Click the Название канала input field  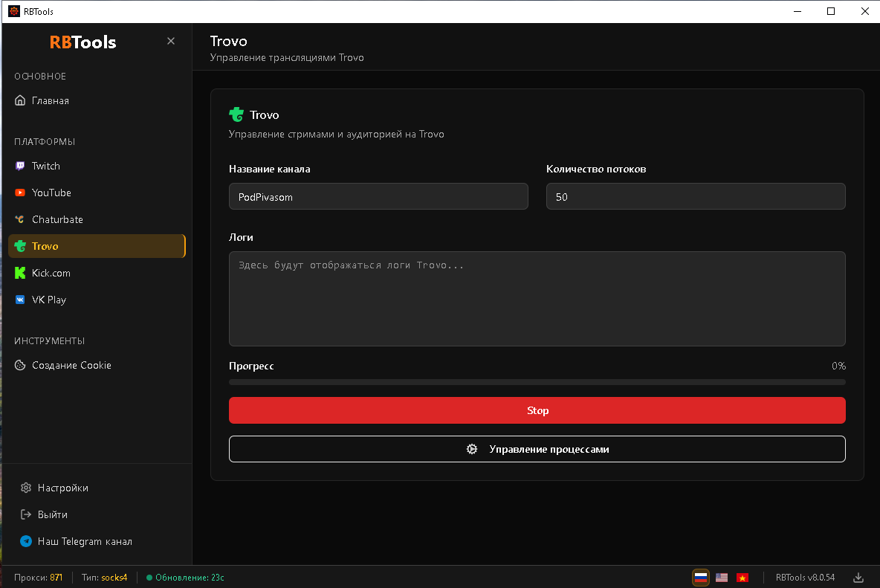click(x=378, y=196)
